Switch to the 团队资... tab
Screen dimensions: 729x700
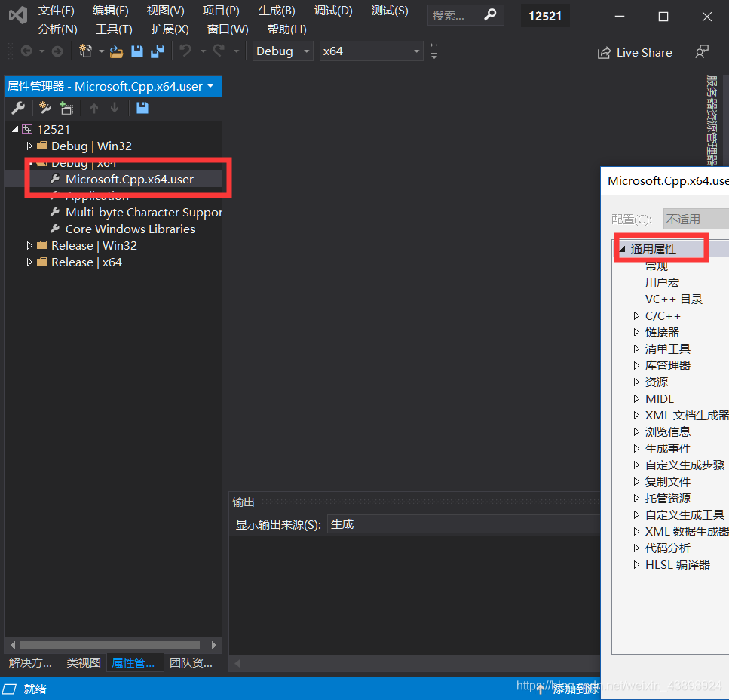(191, 662)
